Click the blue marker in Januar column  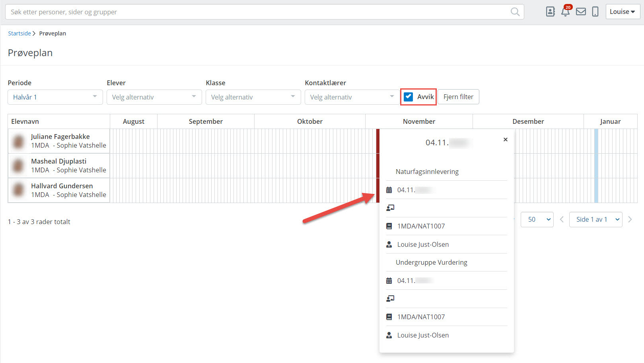point(596,166)
